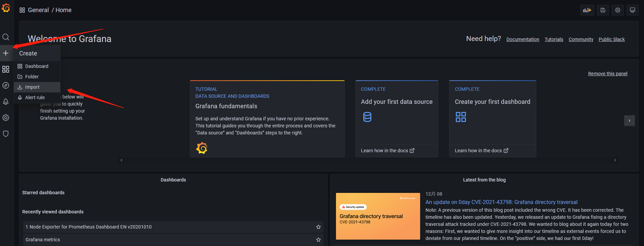Click the Create plus icon in sidebar
644x246 pixels.
tap(6, 53)
